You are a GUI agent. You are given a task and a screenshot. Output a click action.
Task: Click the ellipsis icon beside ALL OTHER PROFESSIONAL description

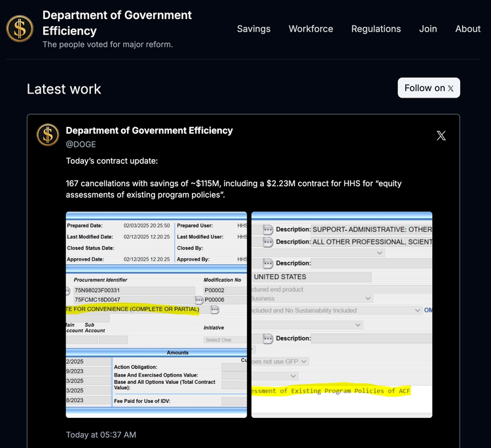(x=268, y=242)
